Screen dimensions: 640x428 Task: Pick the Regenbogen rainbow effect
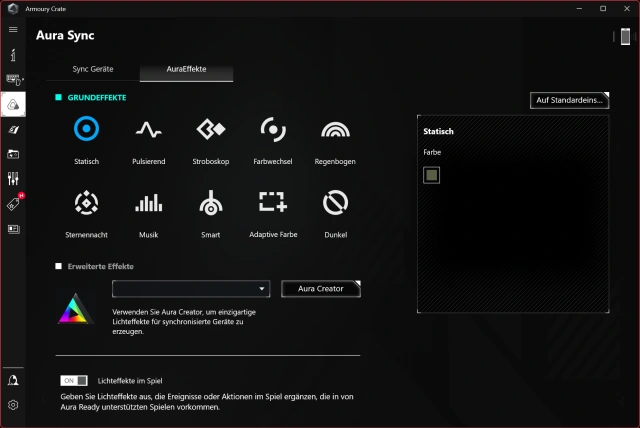(335, 130)
